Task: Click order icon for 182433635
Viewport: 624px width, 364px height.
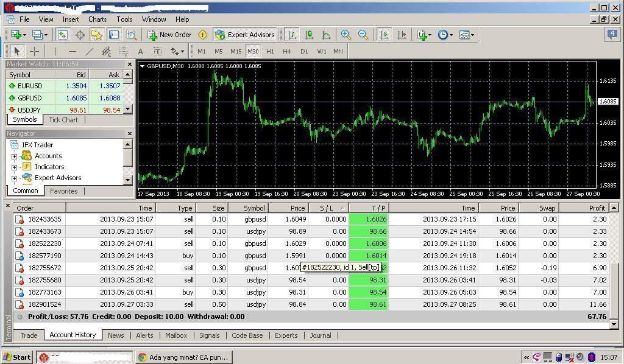Action: (x=19, y=219)
